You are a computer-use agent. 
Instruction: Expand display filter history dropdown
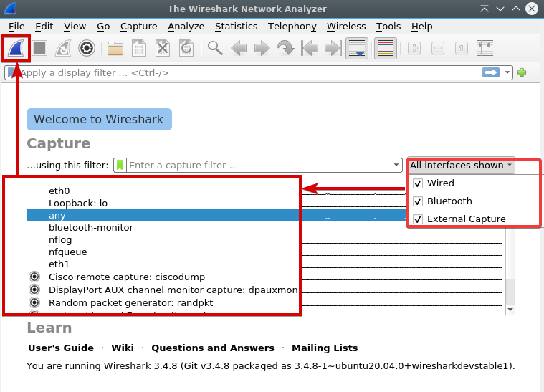(507, 72)
